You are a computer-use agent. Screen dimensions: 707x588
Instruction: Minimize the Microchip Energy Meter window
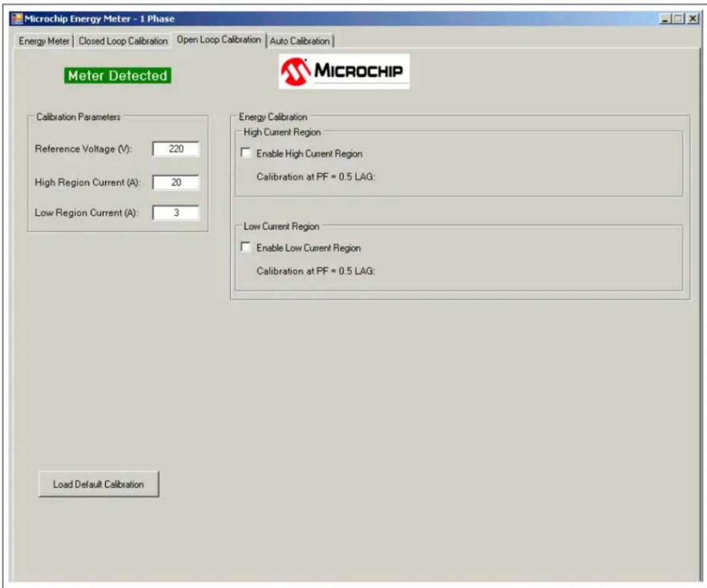(665, 18)
